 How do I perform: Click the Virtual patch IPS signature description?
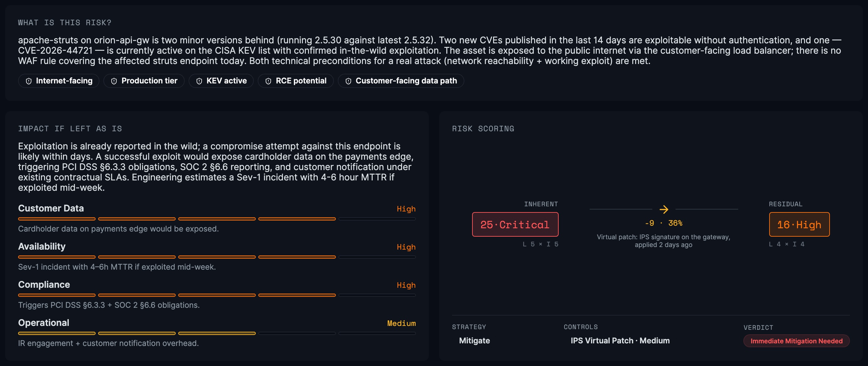point(664,241)
